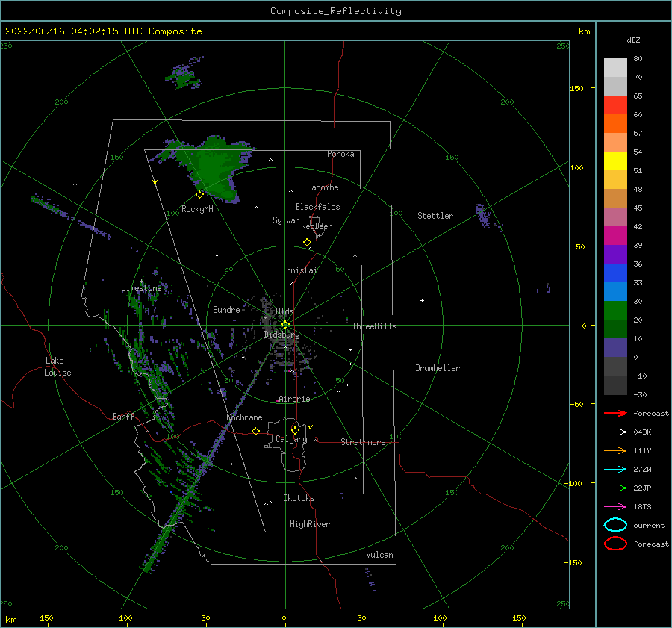The width and height of the screenshot is (672, 628).
Task: Click the Banff label
Action: coord(123,416)
